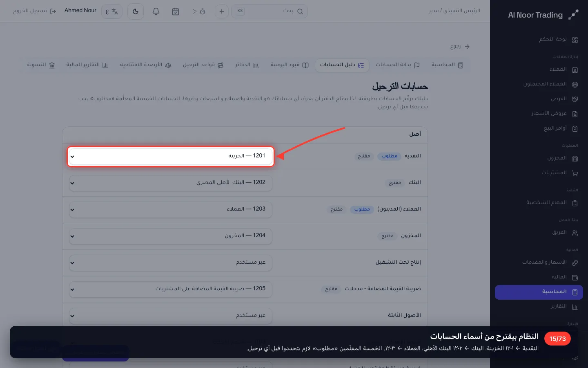Open الأرصدة الافتتاحية tab
The height and width of the screenshot is (368, 588).
coord(145,65)
